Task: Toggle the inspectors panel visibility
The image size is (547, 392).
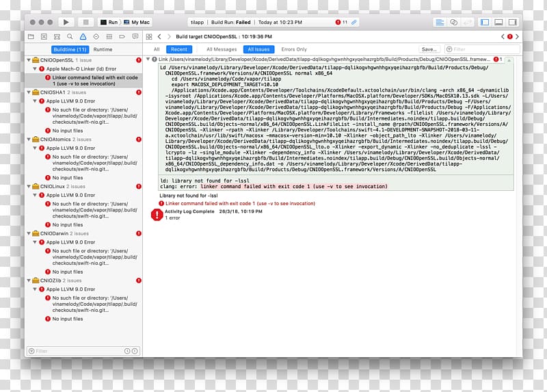Action: coord(512,22)
